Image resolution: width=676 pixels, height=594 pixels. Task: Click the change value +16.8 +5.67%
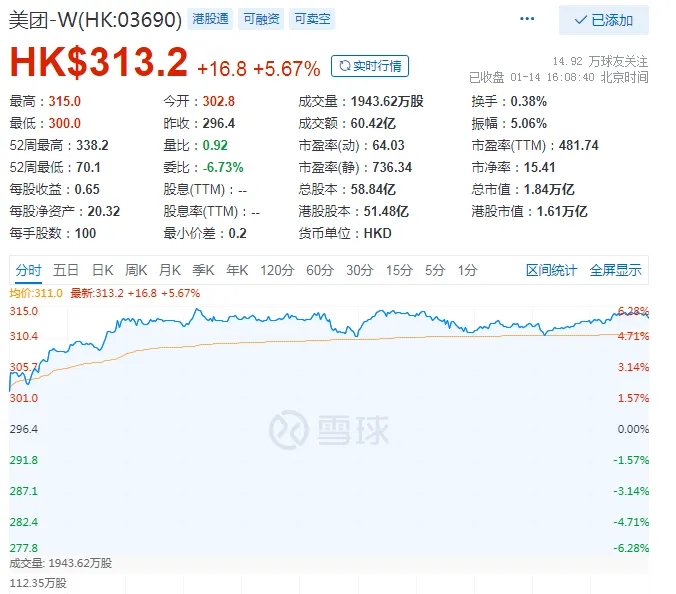(259, 69)
